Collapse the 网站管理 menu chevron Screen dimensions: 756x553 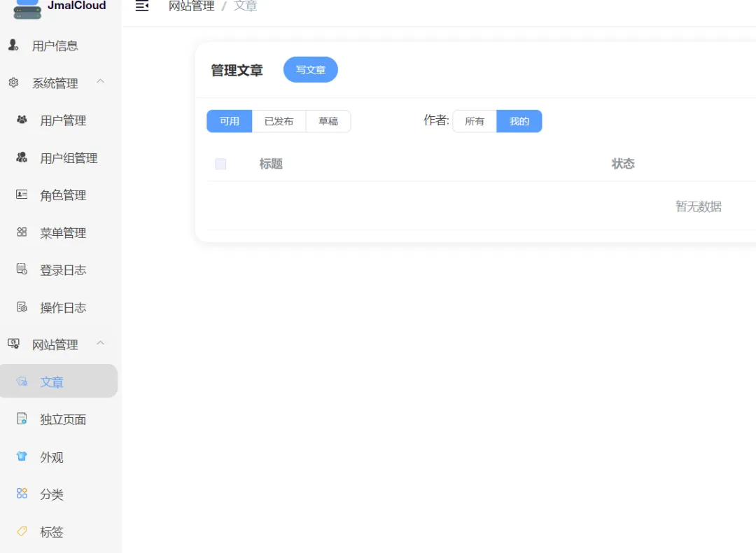click(x=100, y=343)
